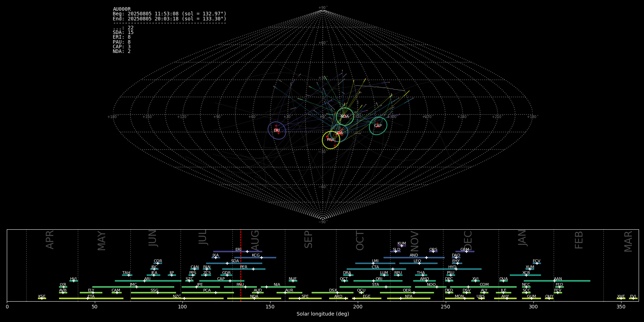Click the OER shower label in timeline
The width and height of the screenshot is (644, 322).
(x=407, y=291)
